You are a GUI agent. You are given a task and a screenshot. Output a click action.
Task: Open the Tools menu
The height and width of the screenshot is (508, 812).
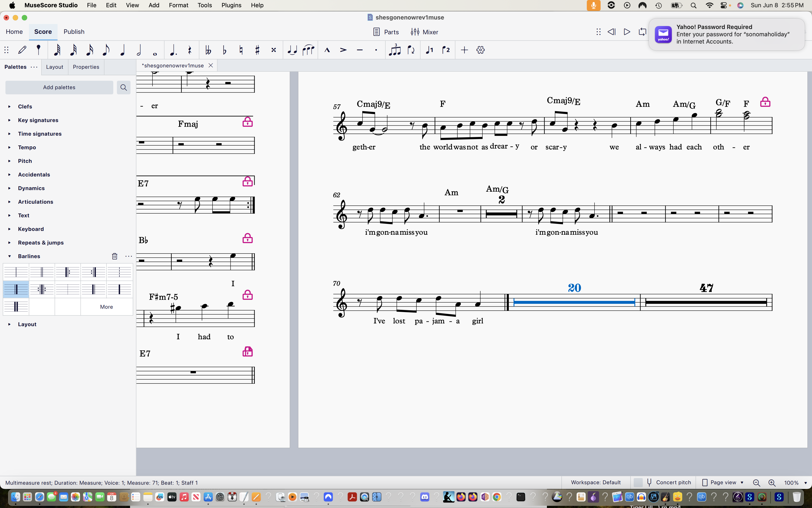[x=205, y=5]
